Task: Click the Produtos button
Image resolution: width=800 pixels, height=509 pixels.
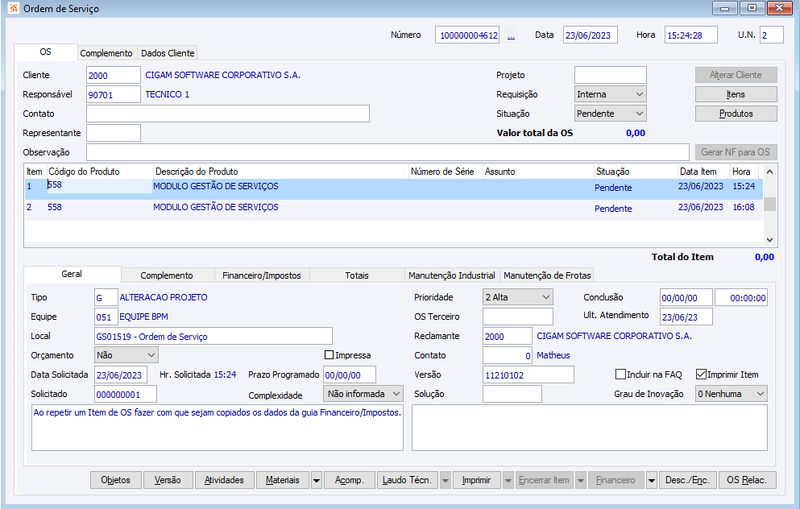Action: point(736,114)
